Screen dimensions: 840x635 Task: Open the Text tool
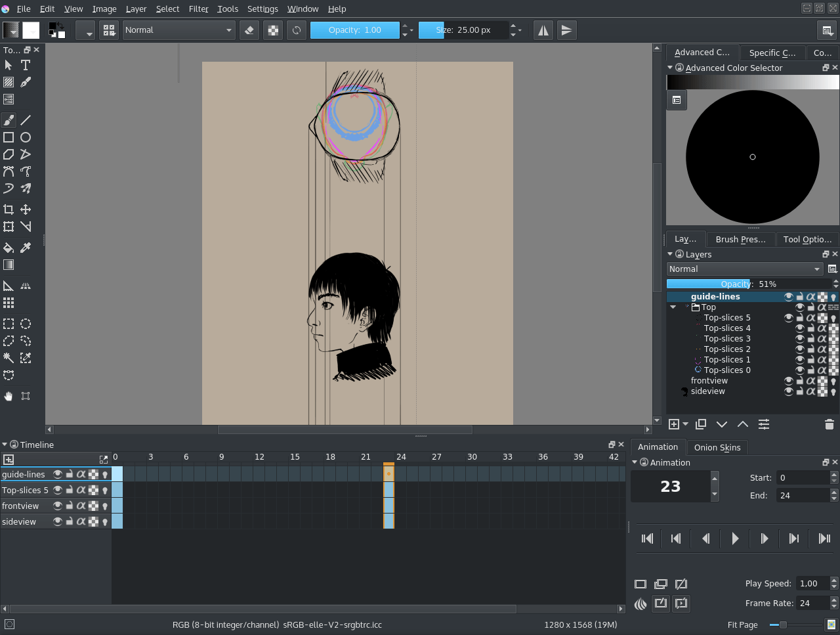[25, 65]
